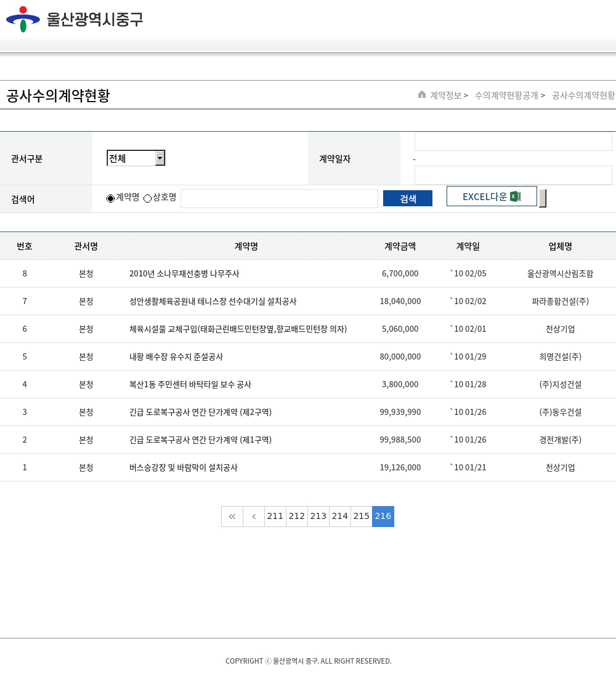616x700 pixels.
Task: Go to previous page with single arrow
Action: tap(254, 517)
